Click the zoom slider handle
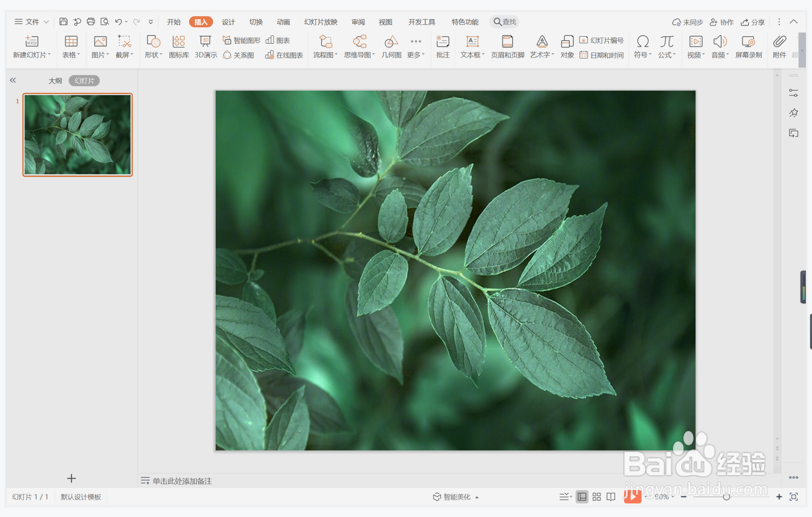 tap(726, 497)
